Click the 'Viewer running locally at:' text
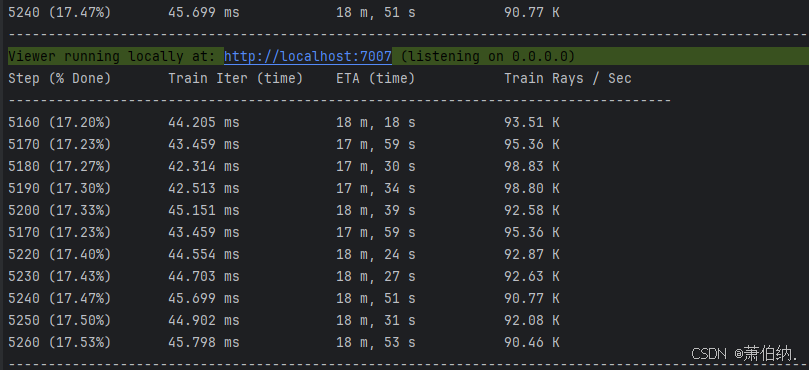 [111, 56]
